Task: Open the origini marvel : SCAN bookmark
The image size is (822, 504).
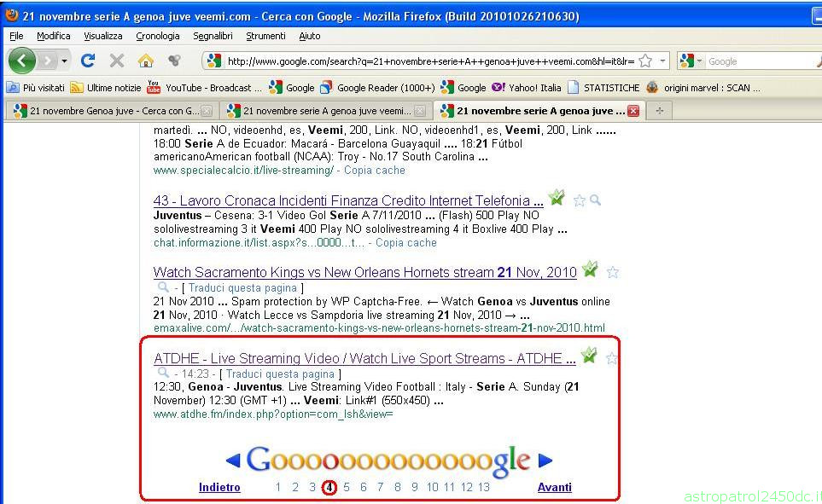Action: click(703, 88)
